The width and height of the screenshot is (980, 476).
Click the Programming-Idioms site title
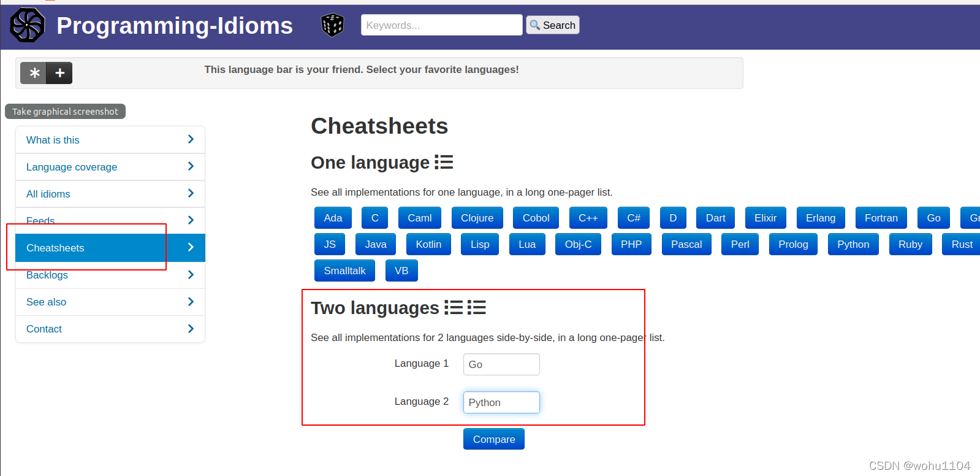pyautogui.click(x=175, y=26)
